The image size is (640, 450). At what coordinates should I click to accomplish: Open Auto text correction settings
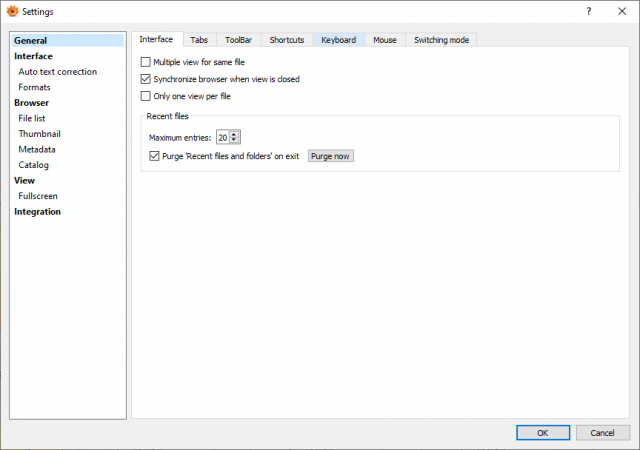coord(58,72)
